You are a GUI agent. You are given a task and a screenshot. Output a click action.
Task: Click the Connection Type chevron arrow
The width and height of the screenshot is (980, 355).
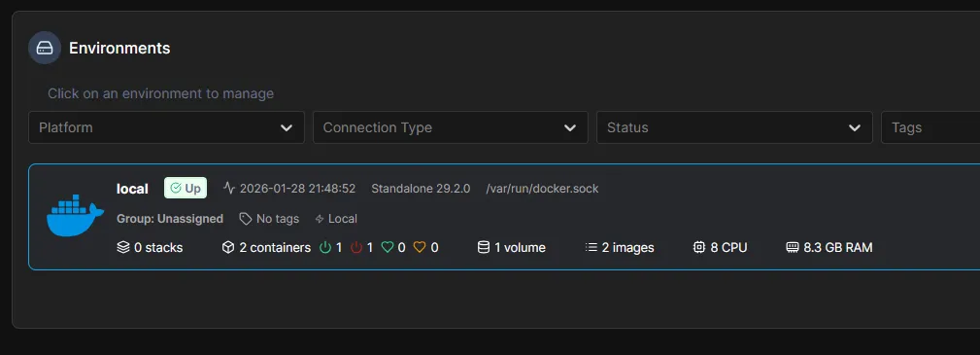(570, 127)
